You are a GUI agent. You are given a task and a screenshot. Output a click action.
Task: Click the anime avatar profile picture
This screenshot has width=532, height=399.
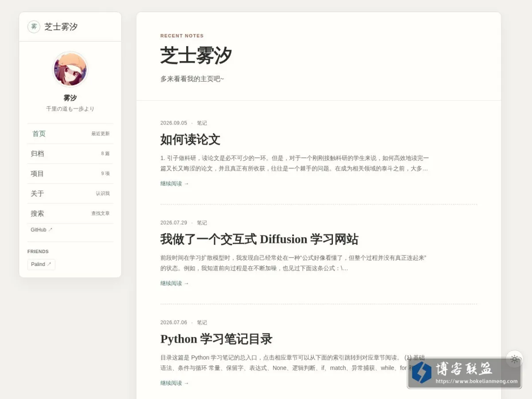point(70,70)
